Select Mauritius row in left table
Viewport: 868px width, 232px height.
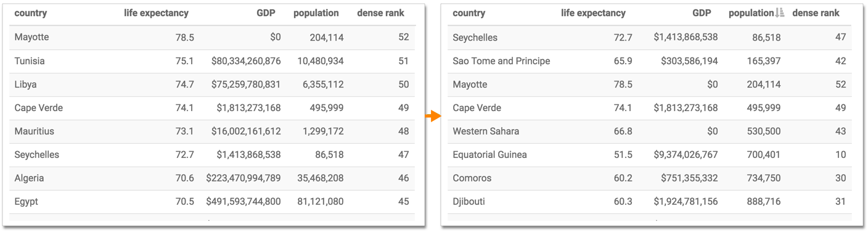pyautogui.click(x=213, y=131)
